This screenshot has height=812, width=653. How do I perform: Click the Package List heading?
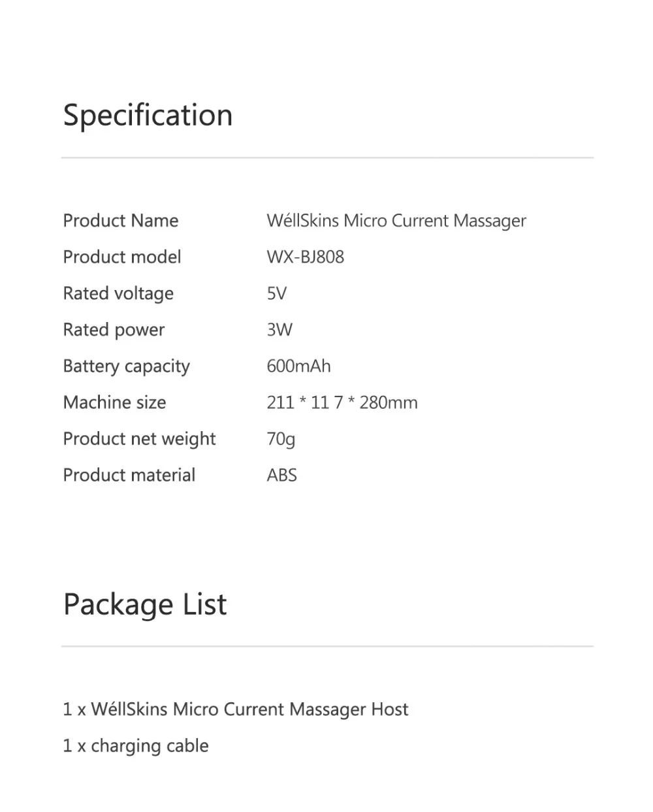145,605
